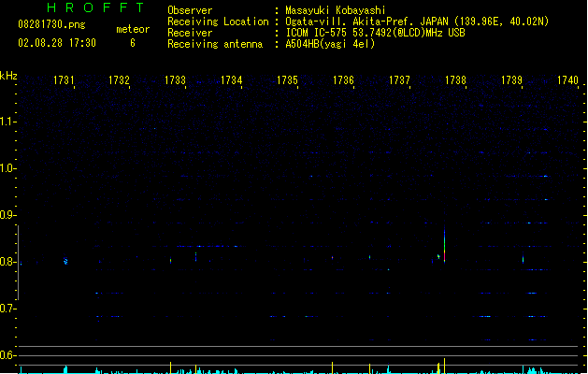Click the 1738 time axis label

point(455,80)
